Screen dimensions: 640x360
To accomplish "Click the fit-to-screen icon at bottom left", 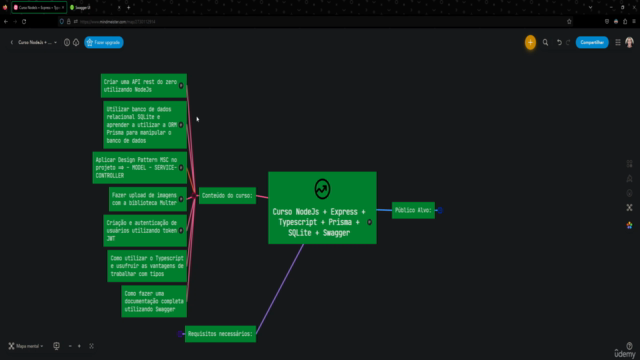I will (91, 346).
